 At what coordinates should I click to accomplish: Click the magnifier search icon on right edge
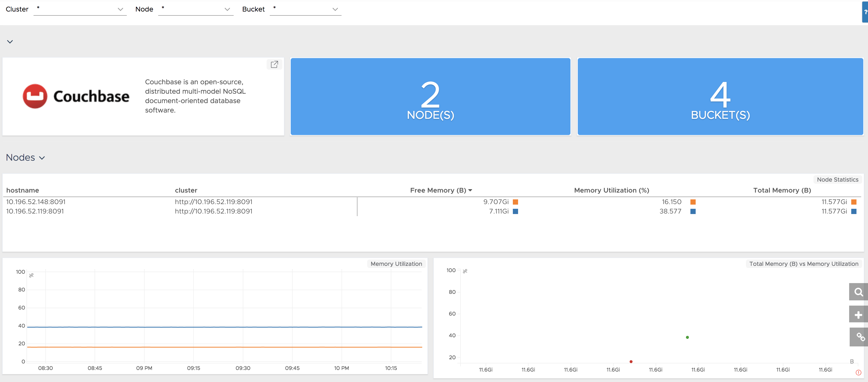858,292
